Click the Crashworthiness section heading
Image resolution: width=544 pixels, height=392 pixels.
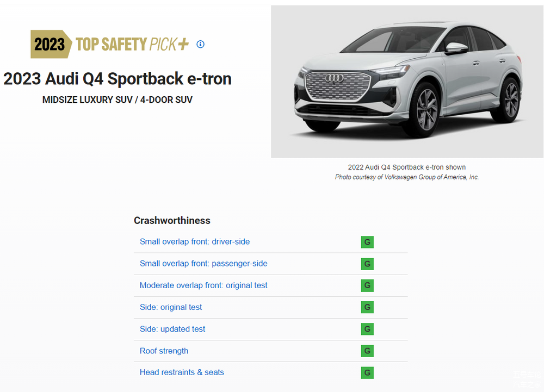[172, 220]
